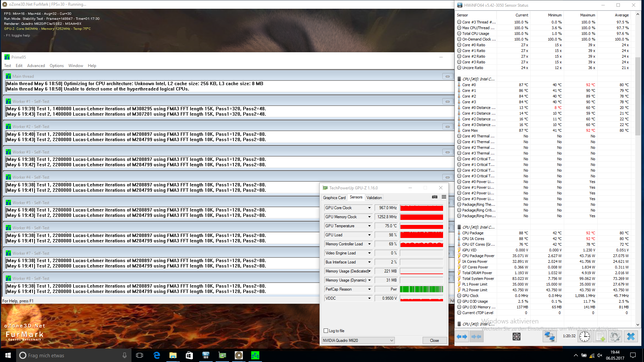This screenshot has height=362, width=644.
Task: Open File Explorer from the taskbar
Action: coord(173,355)
